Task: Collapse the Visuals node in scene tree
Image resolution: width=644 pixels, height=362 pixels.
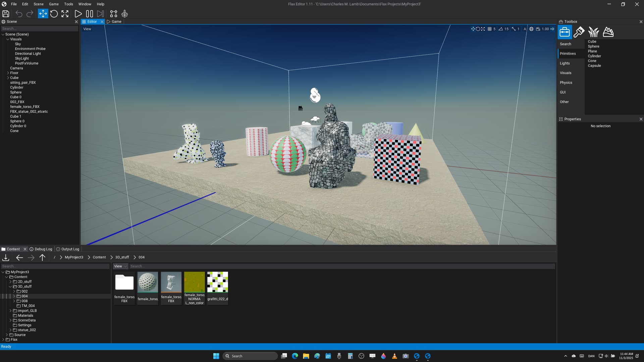Action: (x=8, y=39)
